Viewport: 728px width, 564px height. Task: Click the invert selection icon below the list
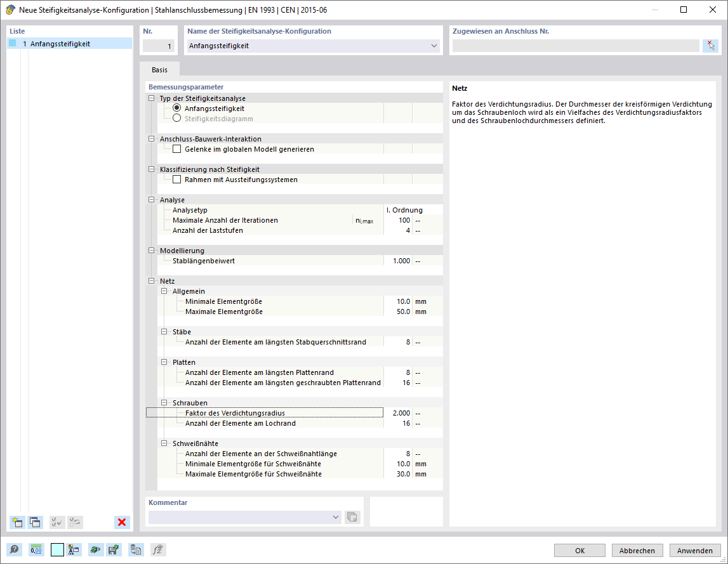tap(75, 522)
